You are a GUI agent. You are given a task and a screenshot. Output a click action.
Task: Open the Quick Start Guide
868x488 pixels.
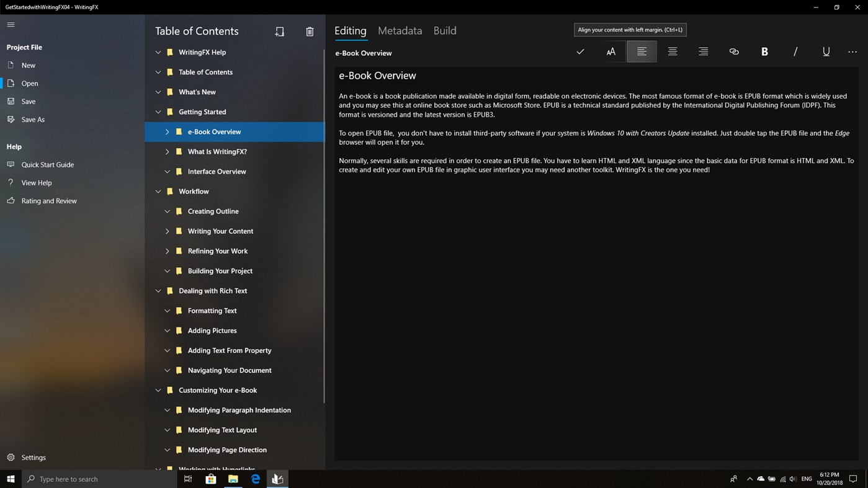click(x=47, y=164)
